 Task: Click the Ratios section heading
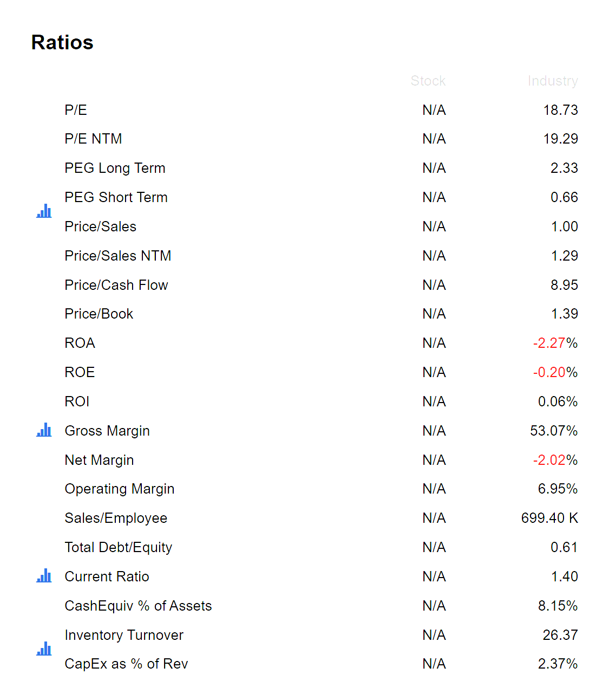[62, 42]
